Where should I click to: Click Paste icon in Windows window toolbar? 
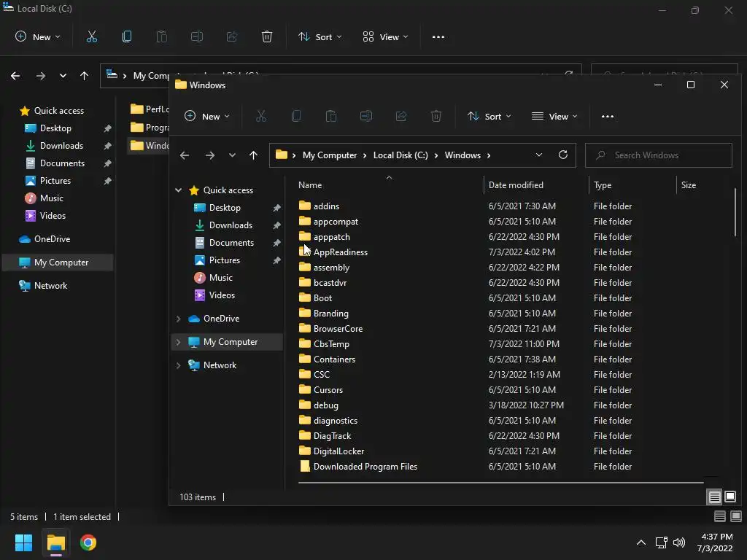[x=331, y=116]
